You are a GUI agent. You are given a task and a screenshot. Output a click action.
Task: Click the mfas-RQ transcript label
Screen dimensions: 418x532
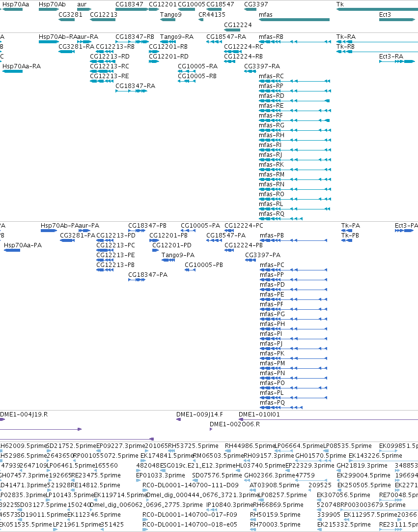click(272, 214)
